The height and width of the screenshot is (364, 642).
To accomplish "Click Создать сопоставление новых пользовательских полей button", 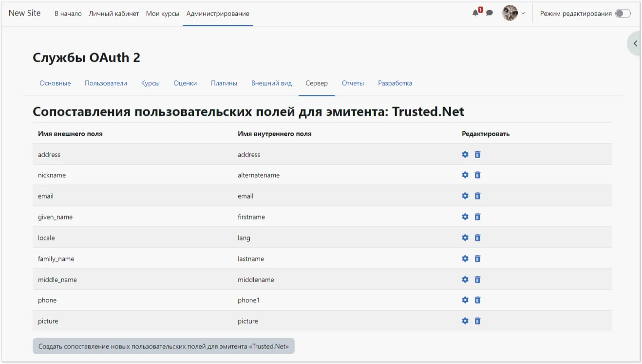I will 163,346.
